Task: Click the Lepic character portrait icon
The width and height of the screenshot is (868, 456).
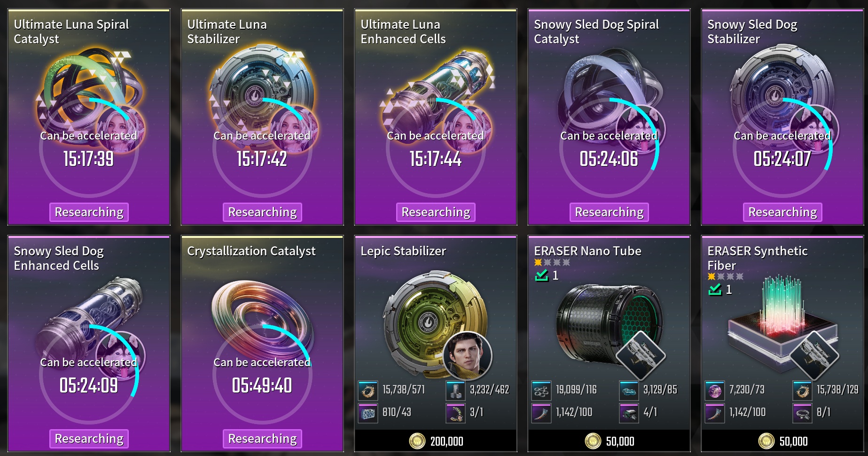Action: click(467, 355)
